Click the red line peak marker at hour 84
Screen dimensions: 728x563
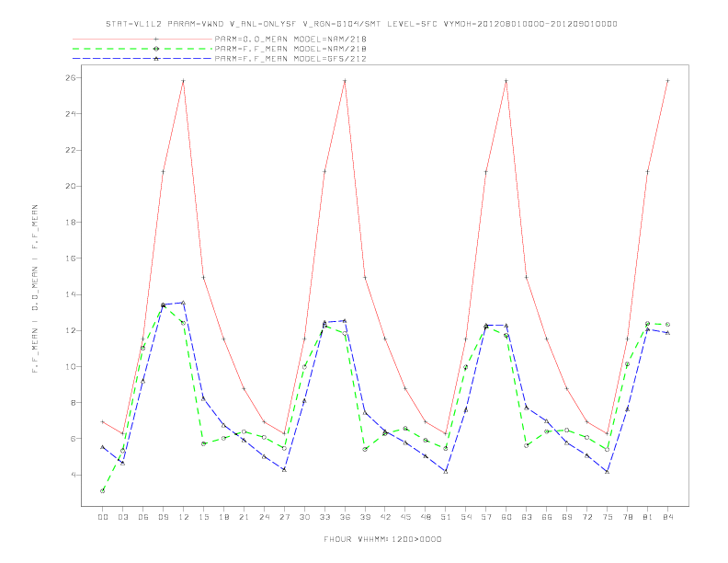[667, 81]
